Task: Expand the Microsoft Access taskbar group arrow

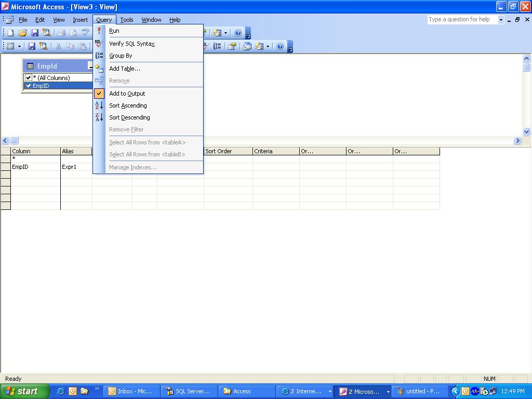Action: coord(388,391)
